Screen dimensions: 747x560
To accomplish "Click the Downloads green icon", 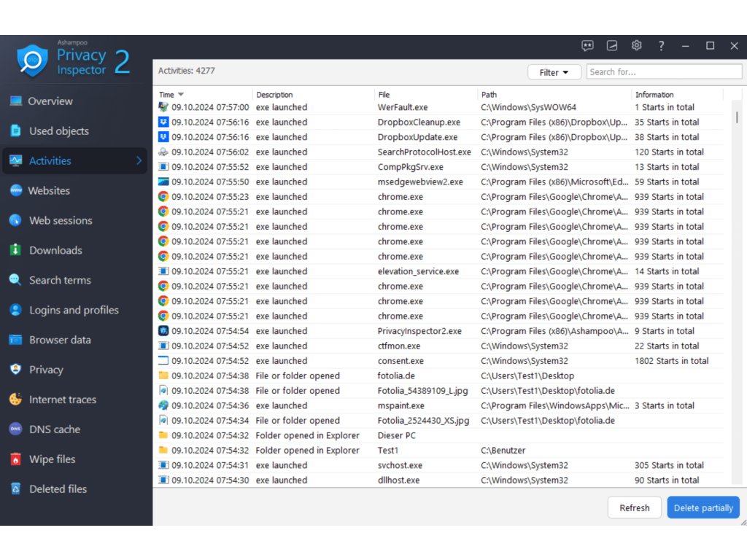I will 16,250.
